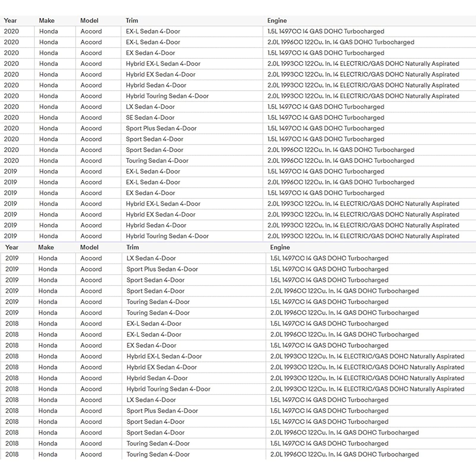Click the Accord cell in the 2019 Sport Plus row
The width and height of the screenshot is (476, 476).
pos(98,269)
